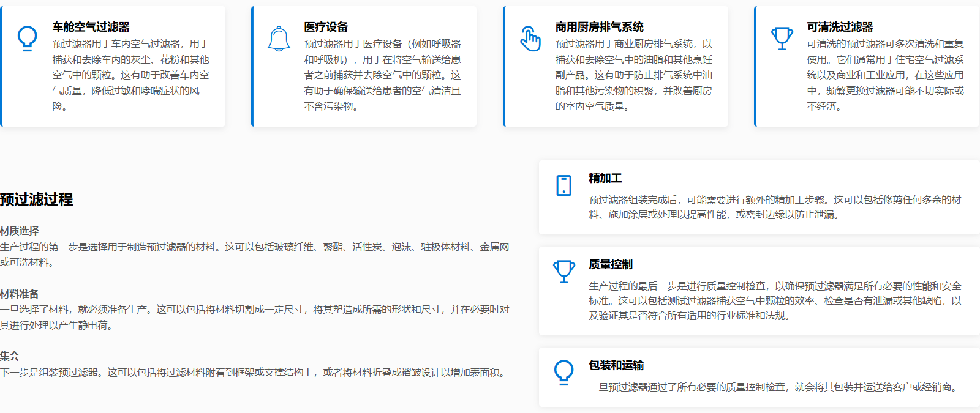Click the 材料准备 subheading
Image resolution: width=980 pixels, height=413 pixels.
[x=20, y=294]
